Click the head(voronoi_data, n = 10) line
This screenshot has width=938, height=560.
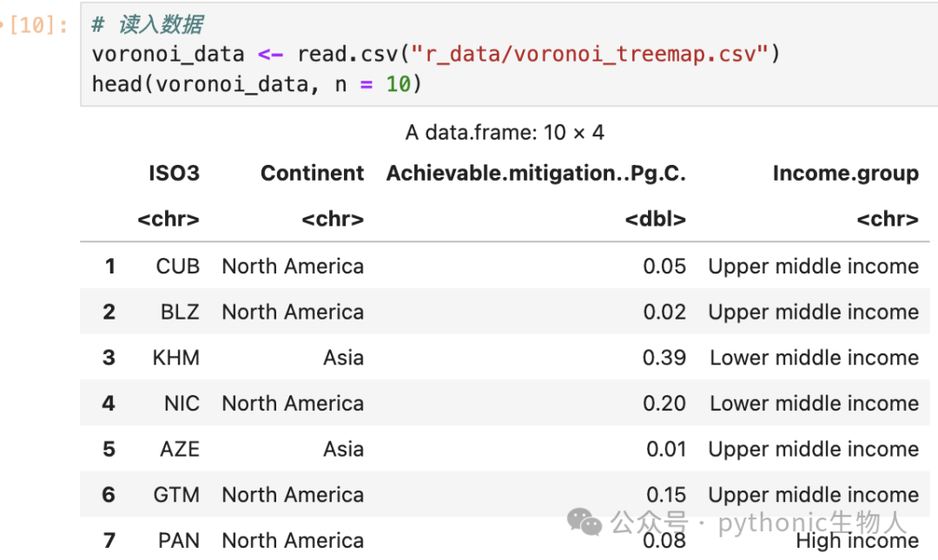[256, 83]
